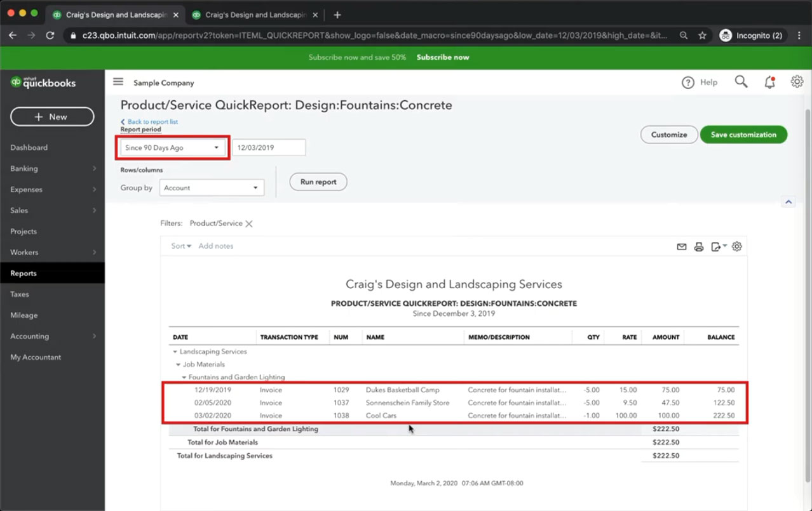Open the export report icon dropdown

coord(719,247)
